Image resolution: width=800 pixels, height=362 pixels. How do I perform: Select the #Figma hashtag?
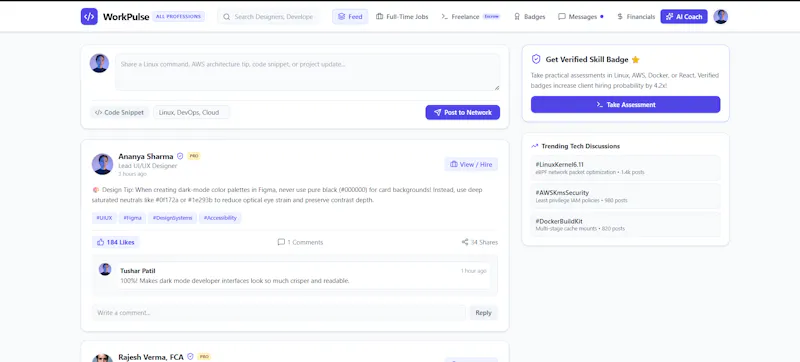(x=133, y=218)
